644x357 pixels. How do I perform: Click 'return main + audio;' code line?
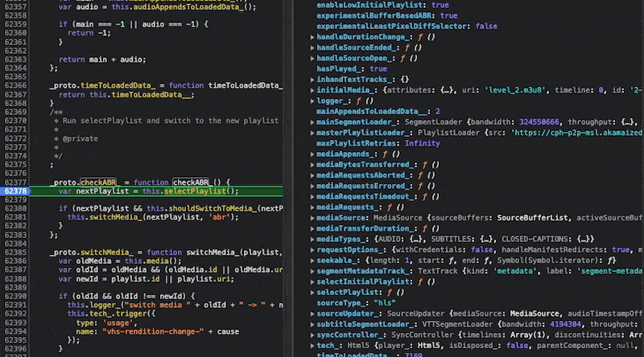click(x=102, y=59)
